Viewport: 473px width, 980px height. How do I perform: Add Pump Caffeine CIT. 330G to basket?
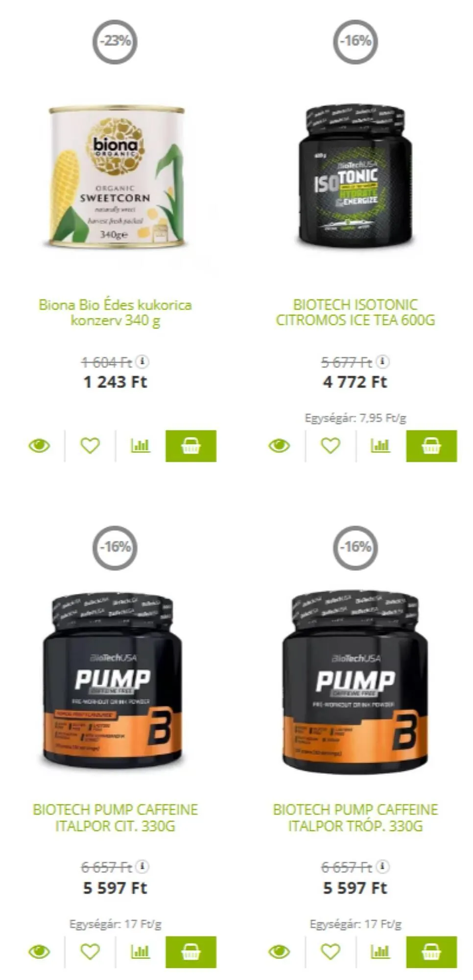pyautogui.click(x=191, y=952)
